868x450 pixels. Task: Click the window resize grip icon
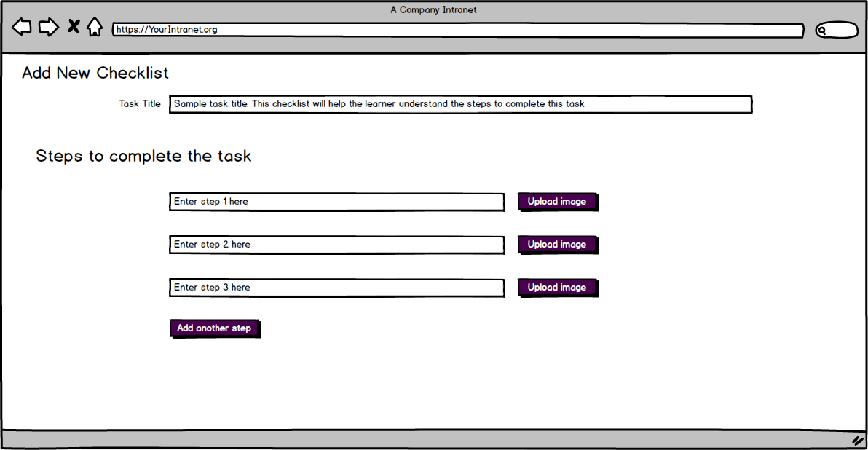point(858,441)
